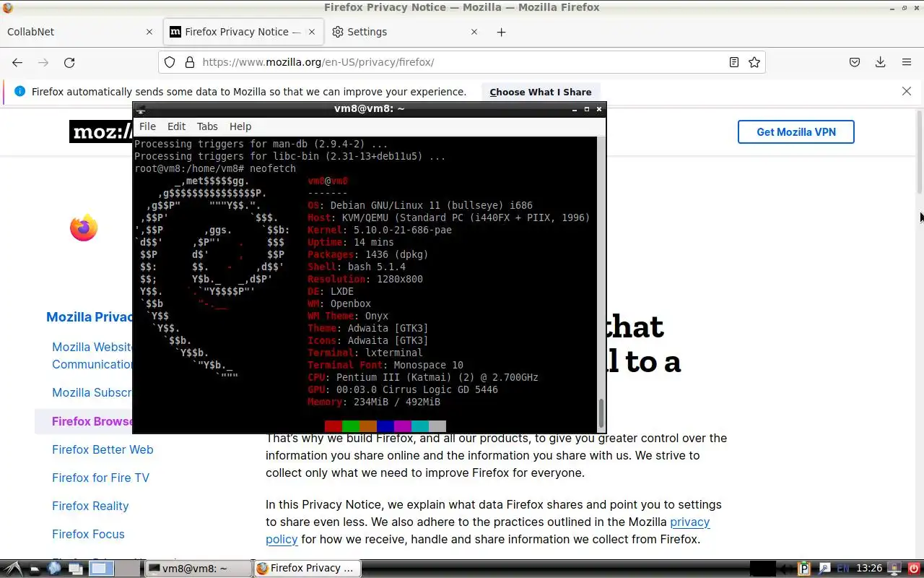Click the show desktop taskbar icon
The height and width of the screenshot is (578, 924).
click(x=75, y=569)
